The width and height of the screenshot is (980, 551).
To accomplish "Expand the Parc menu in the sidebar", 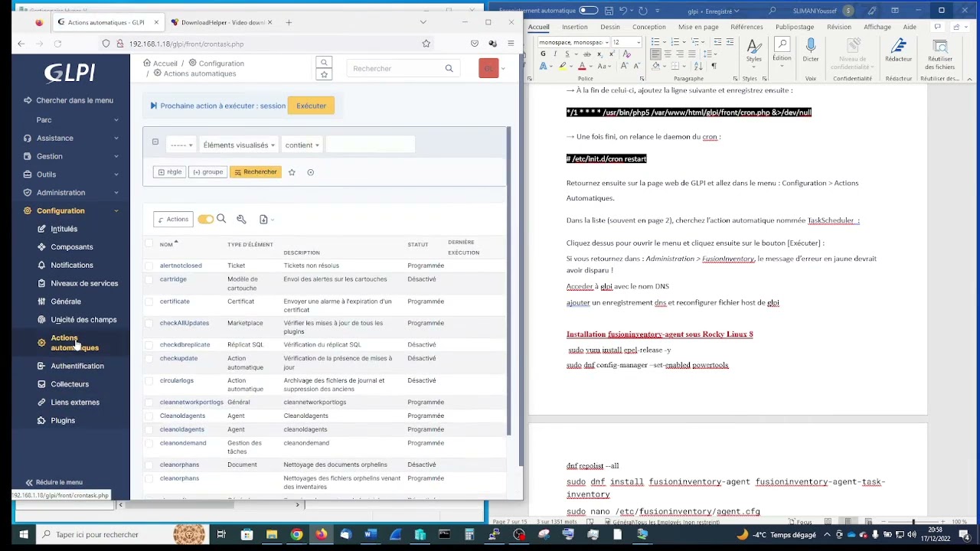I will point(70,120).
